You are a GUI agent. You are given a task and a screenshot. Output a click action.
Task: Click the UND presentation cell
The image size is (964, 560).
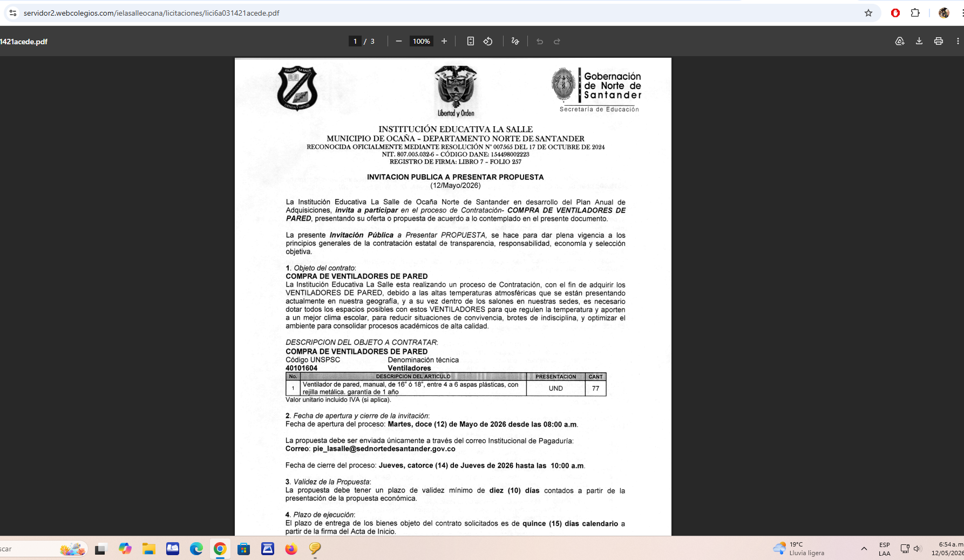pos(556,388)
